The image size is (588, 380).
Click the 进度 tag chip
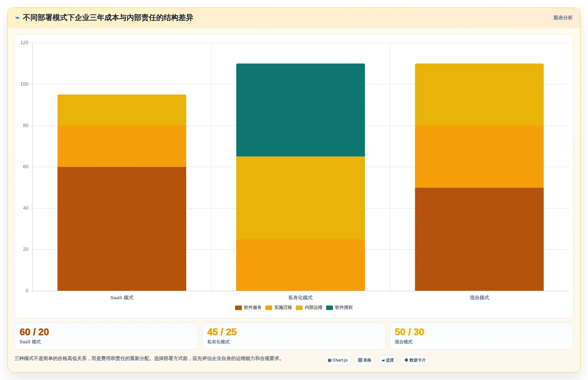pyautogui.click(x=388, y=360)
